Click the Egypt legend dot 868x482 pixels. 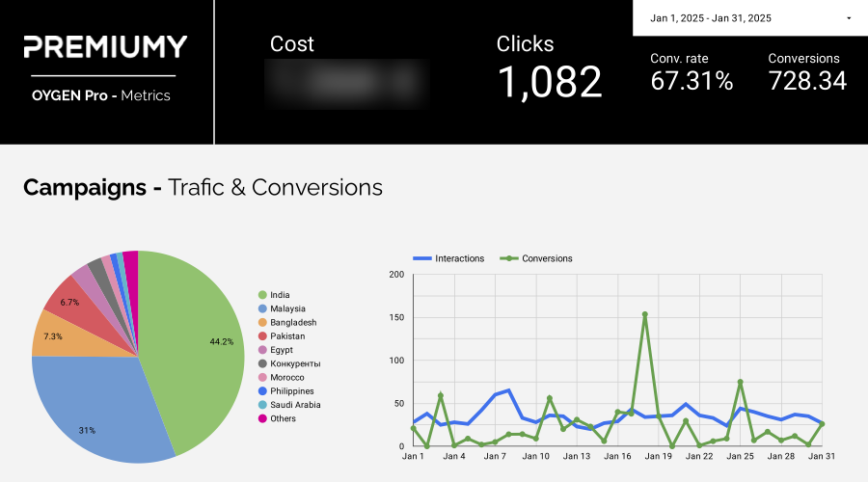[x=262, y=350]
